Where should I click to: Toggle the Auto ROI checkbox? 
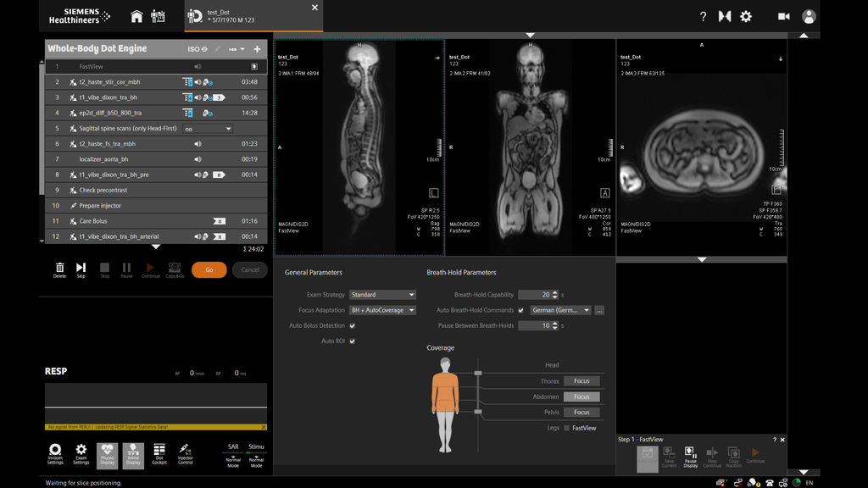[353, 341]
